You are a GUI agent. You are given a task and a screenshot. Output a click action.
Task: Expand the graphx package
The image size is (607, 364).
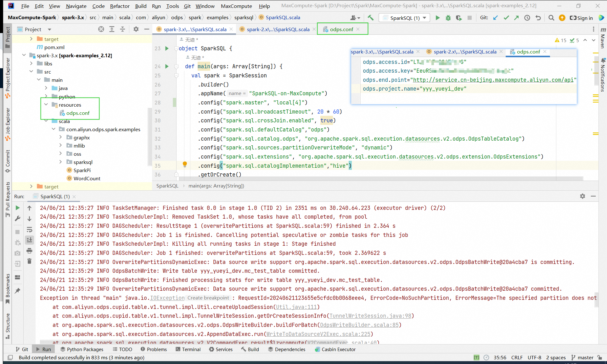(x=61, y=137)
